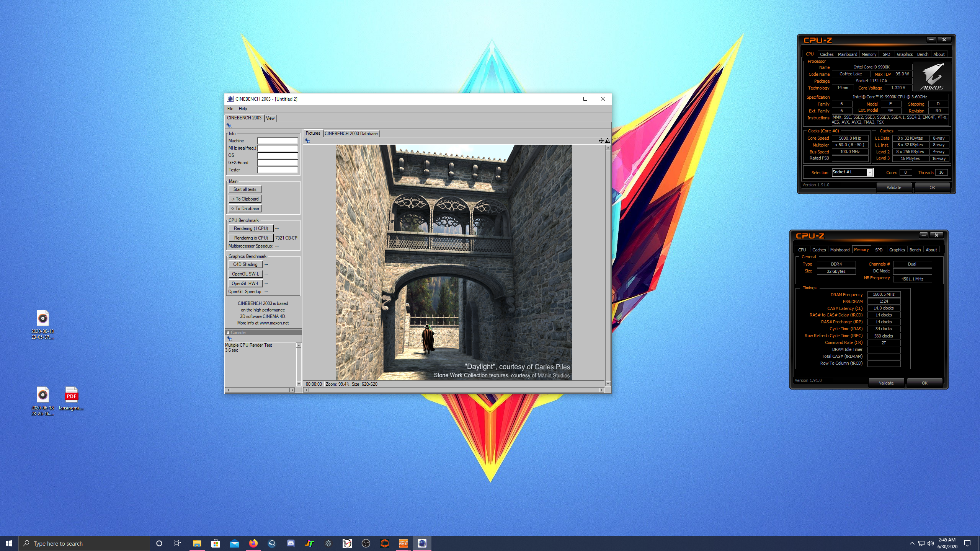Select the Pictures tab
980x551 pixels.
coord(313,133)
